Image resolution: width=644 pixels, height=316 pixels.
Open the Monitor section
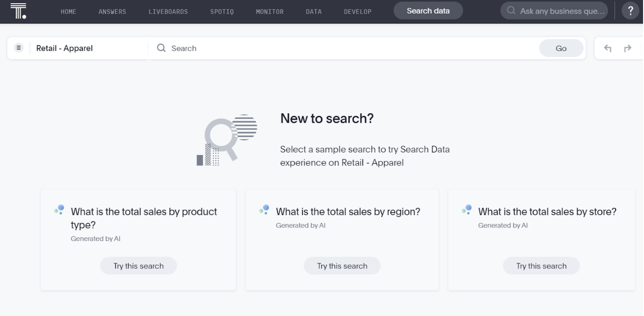pyautogui.click(x=270, y=12)
